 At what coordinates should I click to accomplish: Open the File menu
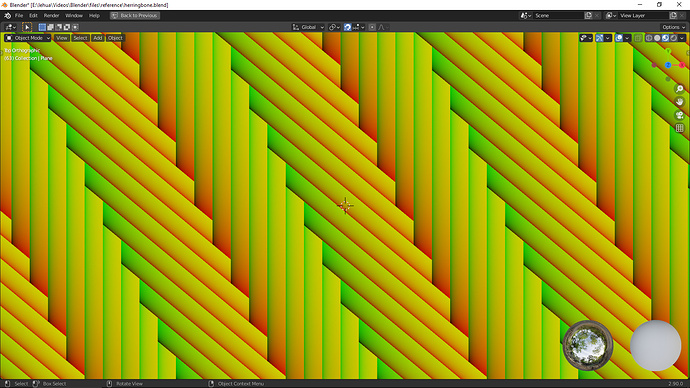point(19,15)
